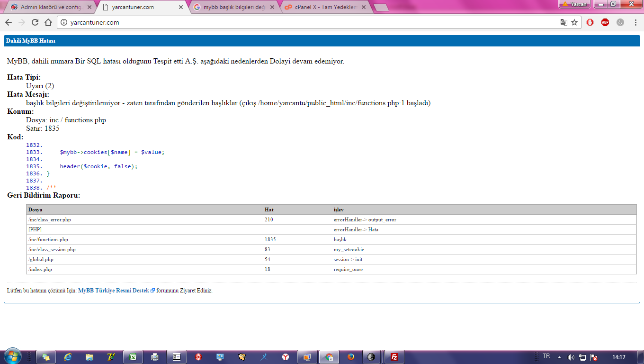This screenshot has height=364, width=644.
Task: Click the [PHP] table cell
Action: coord(144,229)
